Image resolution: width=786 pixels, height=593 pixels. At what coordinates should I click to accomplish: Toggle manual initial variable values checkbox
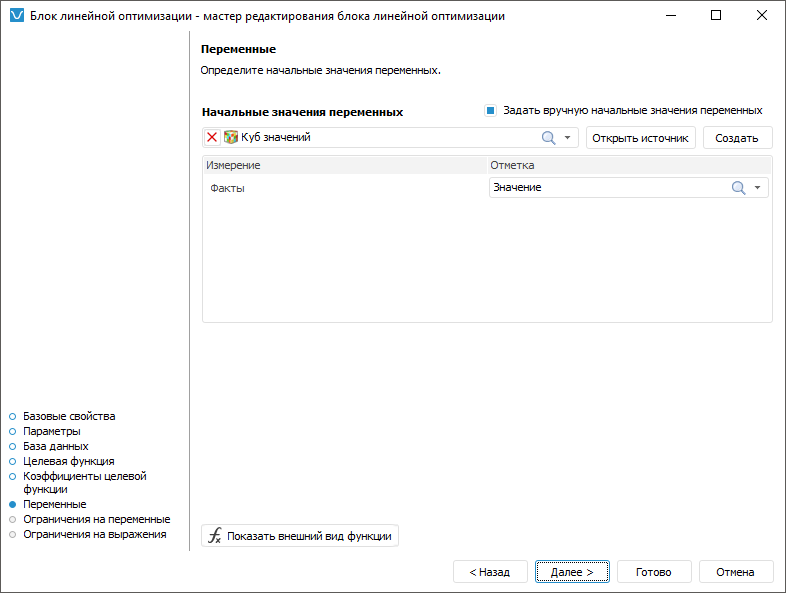tap(490, 111)
